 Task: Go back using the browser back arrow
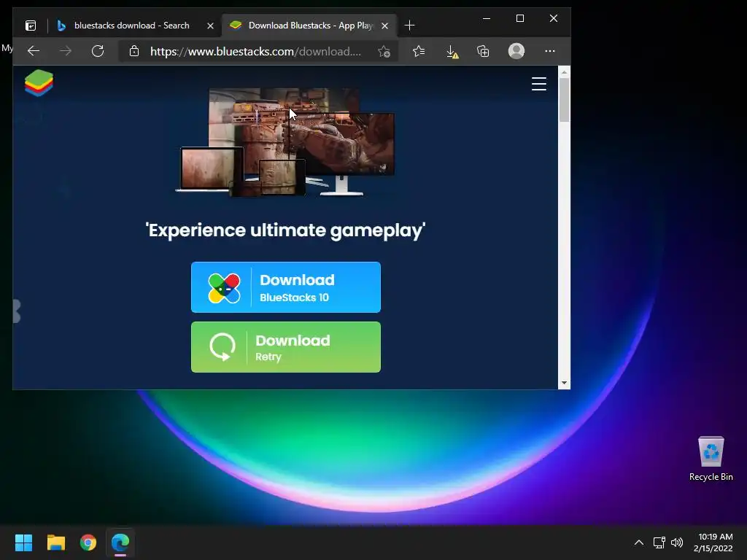(34, 51)
